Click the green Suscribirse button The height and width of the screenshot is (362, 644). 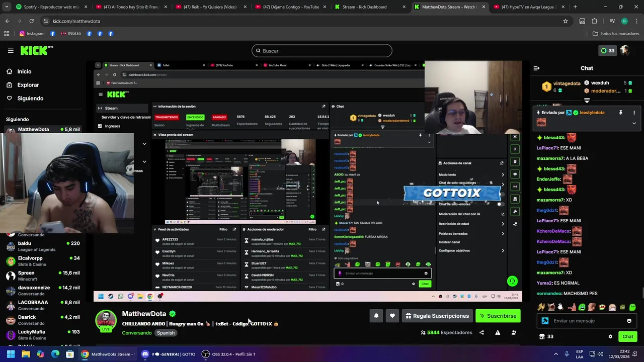tap(498, 316)
